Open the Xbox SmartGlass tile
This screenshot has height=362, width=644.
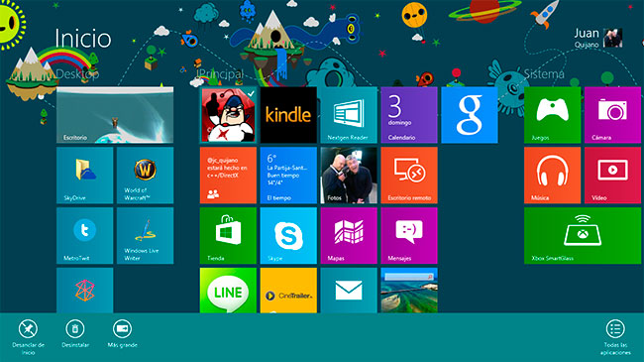(583, 235)
